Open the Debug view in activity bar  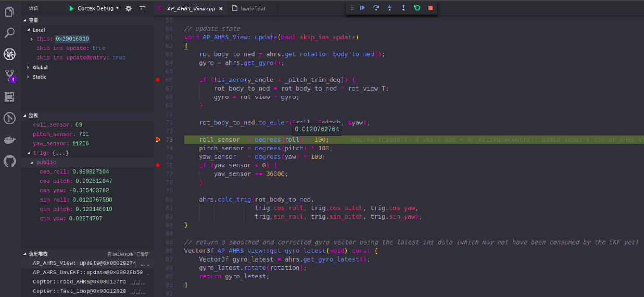[x=9, y=54]
